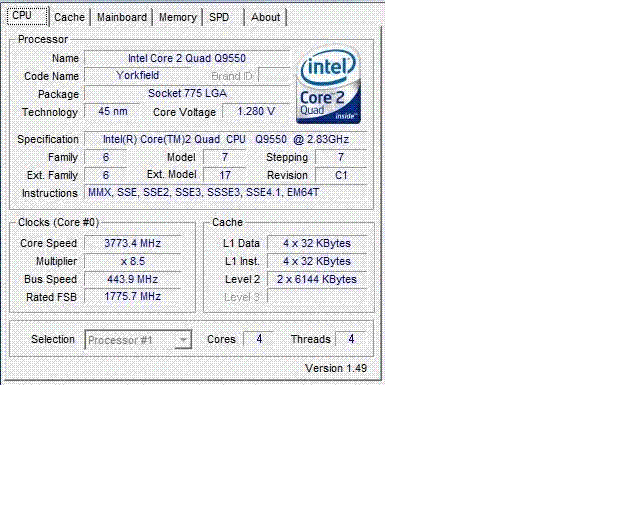This screenshot has height=512, width=640.
Task: Click the Intel Core 2 Quad logo
Action: tap(329, 85)
